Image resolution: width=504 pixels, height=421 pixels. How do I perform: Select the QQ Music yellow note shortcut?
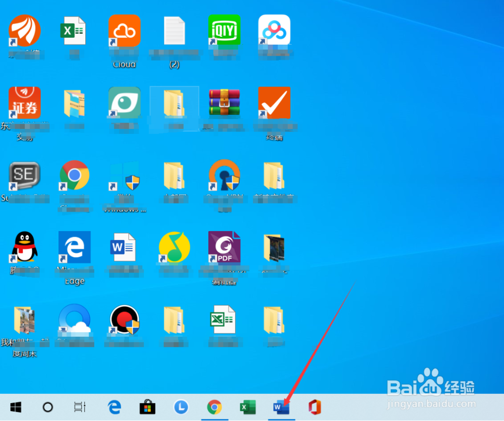174,247
